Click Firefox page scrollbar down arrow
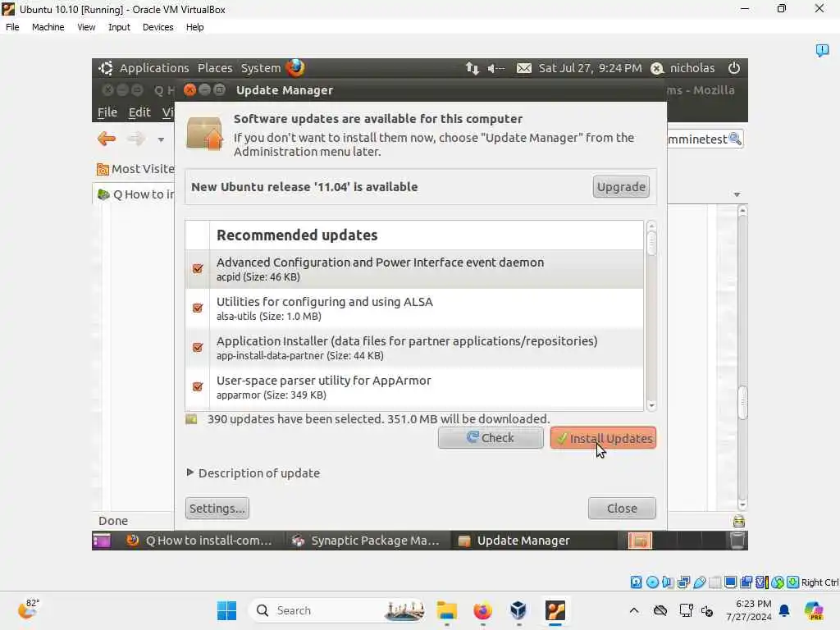Viewport: 840px width, 630px height. tap(742, 504)
